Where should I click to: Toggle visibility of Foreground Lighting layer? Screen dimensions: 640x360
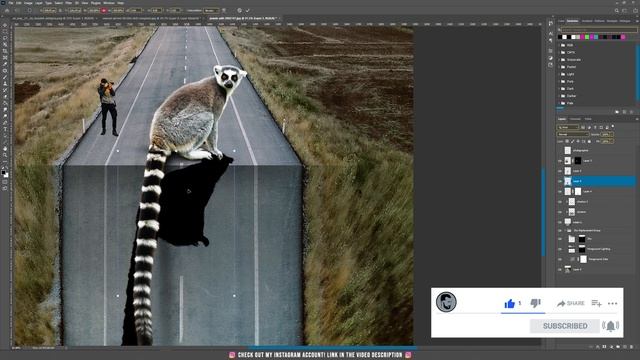click(x=560, y=249)
